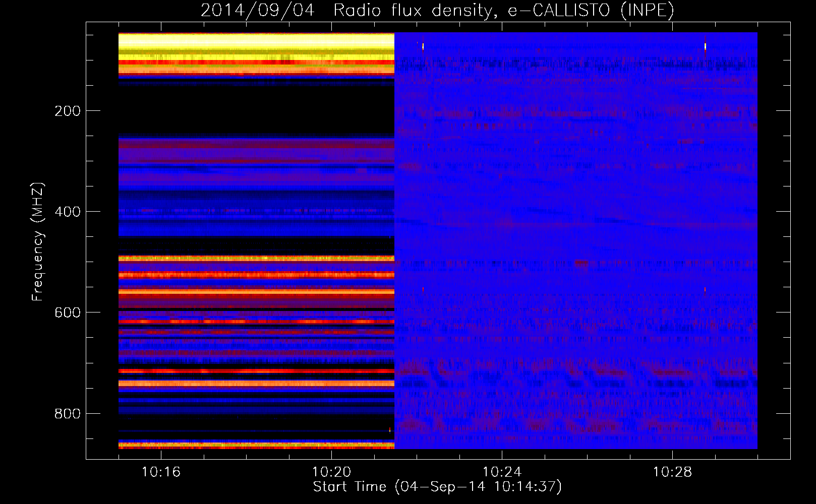This screenshot has width=816, height=504.
Task: Click the 'e-CALLISTO (INPE)' text in title
Action: pos(591,11)
